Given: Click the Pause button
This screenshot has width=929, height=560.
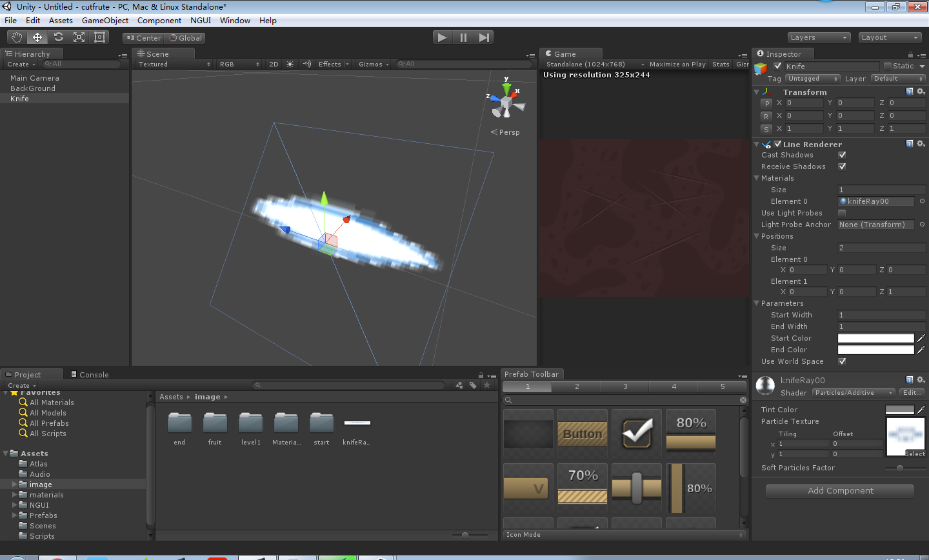Looking at the screenshot, I should [x=463, y=37].
